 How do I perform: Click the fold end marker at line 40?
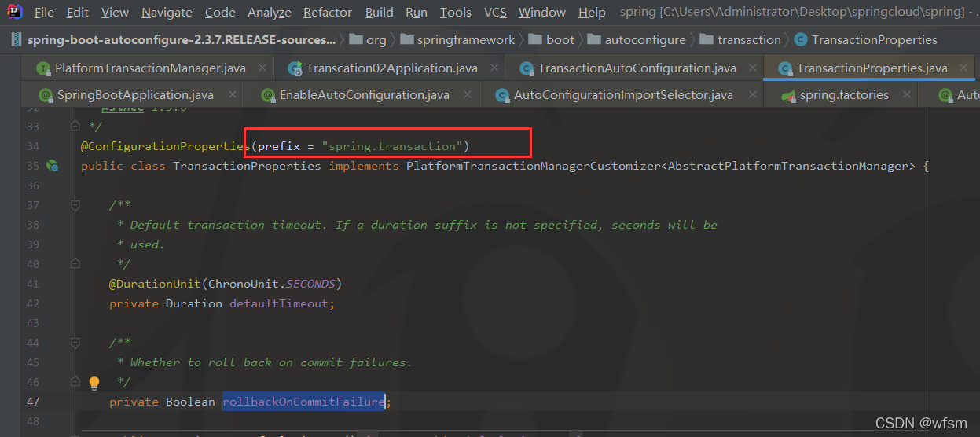coord(75,264)
